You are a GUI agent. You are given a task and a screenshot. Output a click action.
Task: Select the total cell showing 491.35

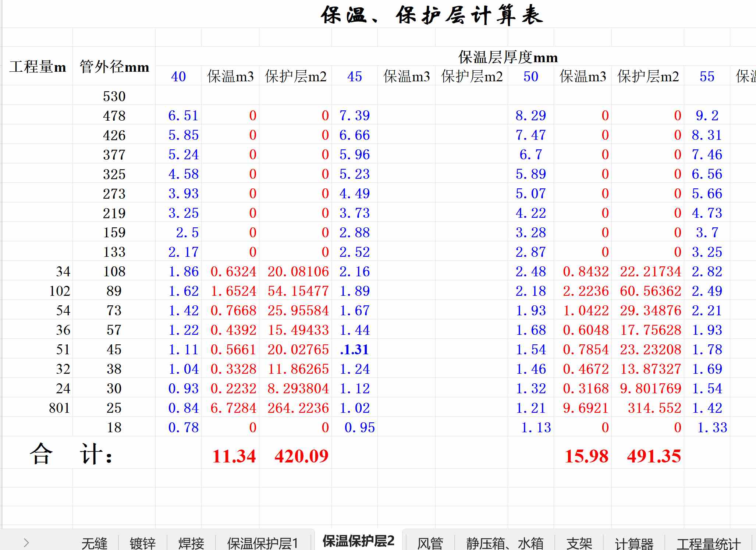click(653, 456)
